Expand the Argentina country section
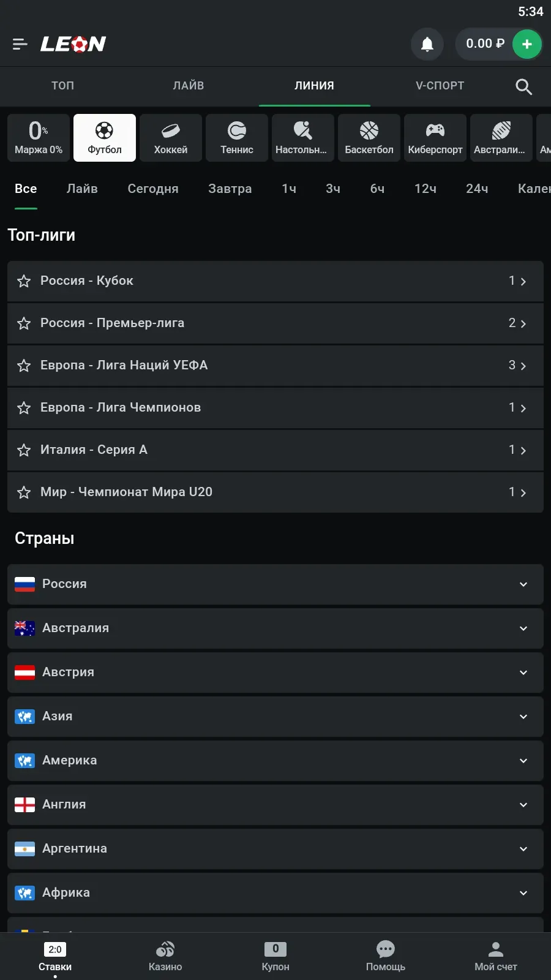The width and height of the screenshot is (551, 980). [523, 849]
